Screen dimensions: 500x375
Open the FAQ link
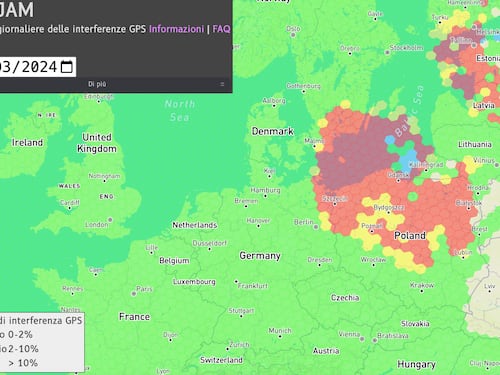tap(221, 29)
